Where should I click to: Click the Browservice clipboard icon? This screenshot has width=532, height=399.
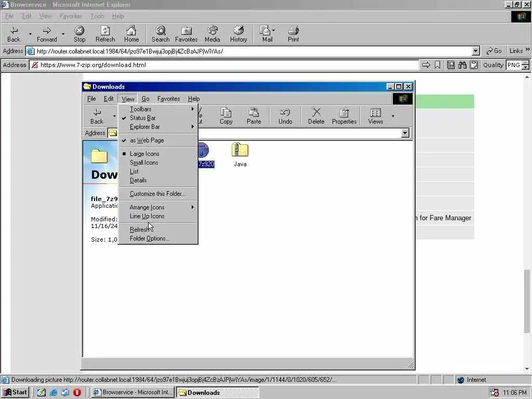click(474, 65)
